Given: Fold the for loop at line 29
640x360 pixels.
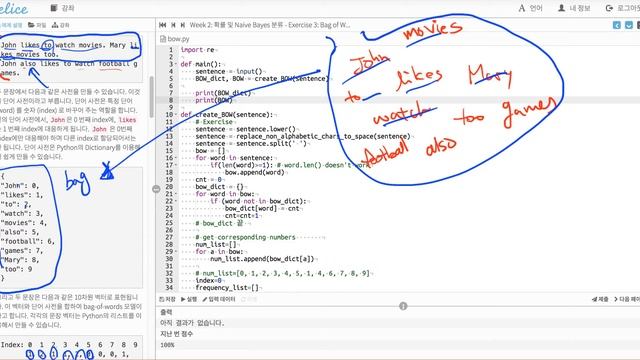Looking at the screenshot, I should point(176,251).
